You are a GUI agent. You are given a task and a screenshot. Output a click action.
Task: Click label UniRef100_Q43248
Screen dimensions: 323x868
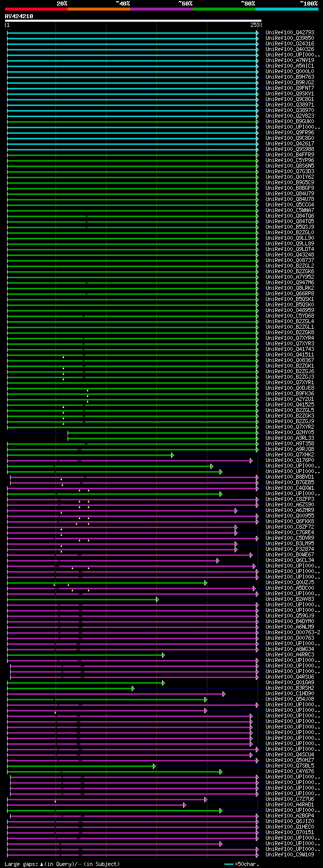tap(290, 254)
